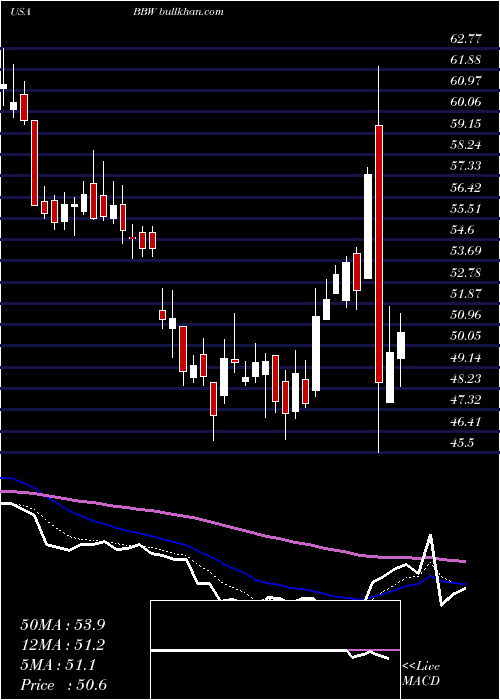Image resolution: width=500 pixels, height=700 pixels.
Task: Click the 50.05 price axis label
Action: (x=466, y=336)
